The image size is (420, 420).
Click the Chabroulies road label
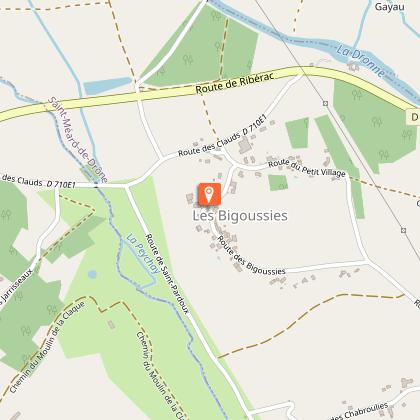(x=361, y=412)
